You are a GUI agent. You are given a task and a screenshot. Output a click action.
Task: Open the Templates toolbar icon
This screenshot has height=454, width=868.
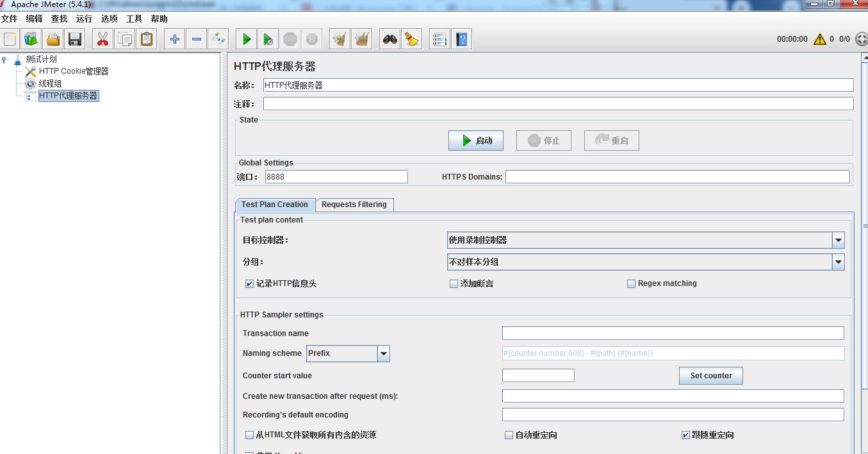(32, 39)
